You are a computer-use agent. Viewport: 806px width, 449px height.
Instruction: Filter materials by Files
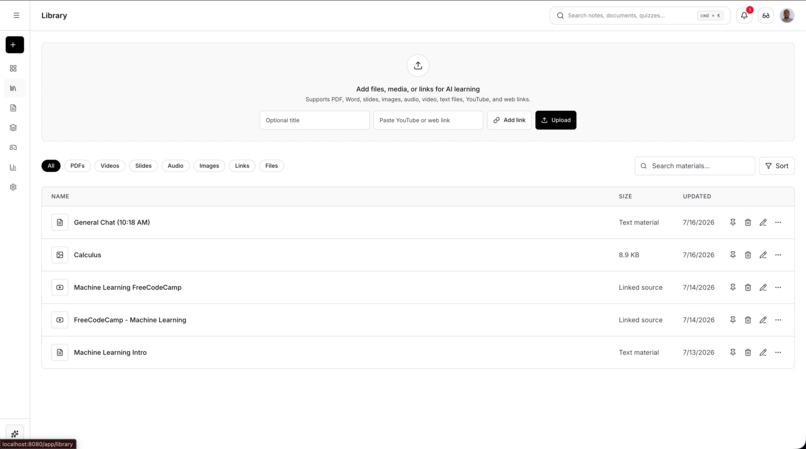[x=271, y=166]
